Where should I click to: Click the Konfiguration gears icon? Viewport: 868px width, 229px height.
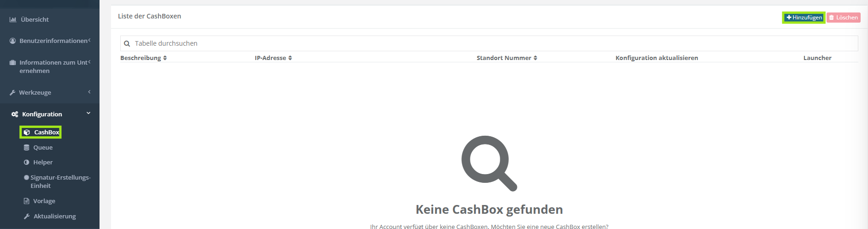tap(15, 114)
